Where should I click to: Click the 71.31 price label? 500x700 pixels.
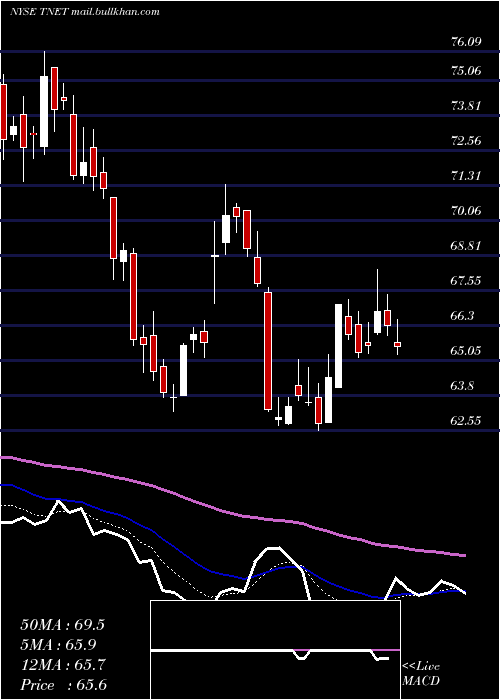467,175
